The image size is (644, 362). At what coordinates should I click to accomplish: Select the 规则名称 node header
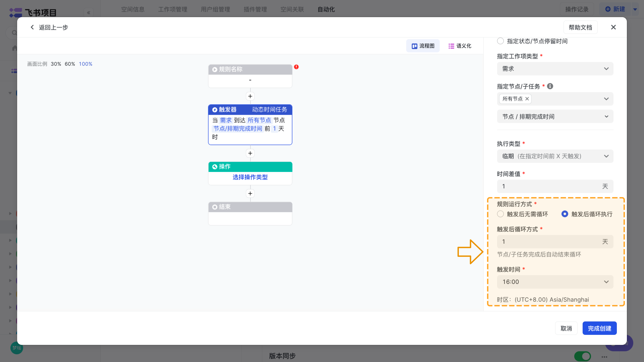click(x=250, y=69)
